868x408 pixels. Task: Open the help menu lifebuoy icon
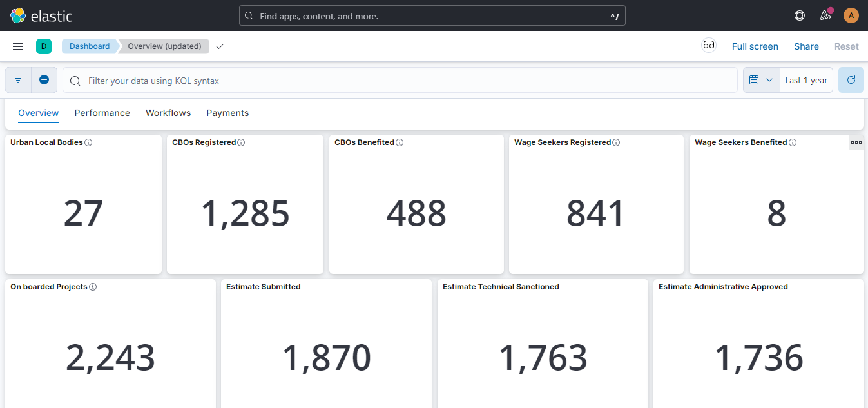pyautogui.click(x=800, y=15)
